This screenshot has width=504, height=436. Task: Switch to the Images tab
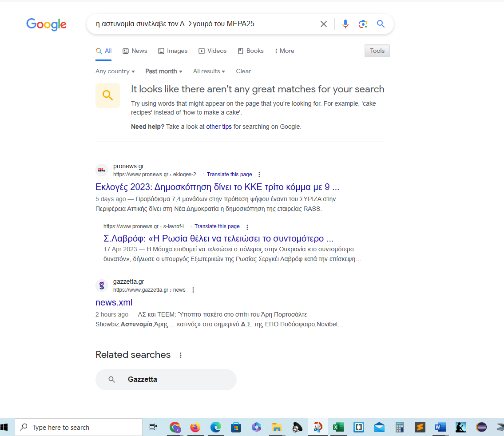pos(173,51)
